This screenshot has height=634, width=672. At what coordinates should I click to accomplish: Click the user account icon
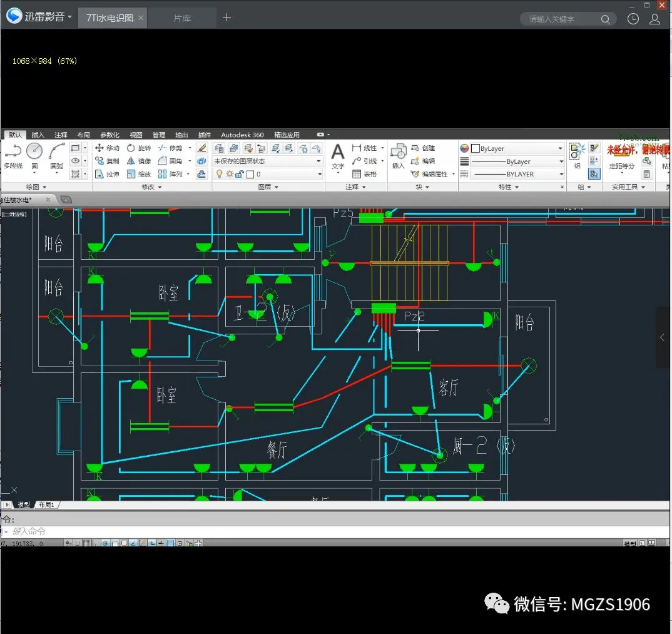pos(654,19)
